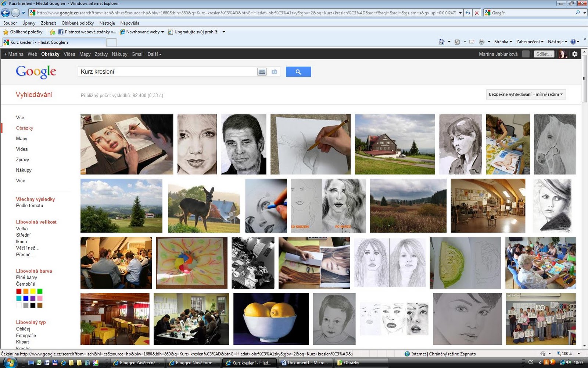
Task: Open the RSS feeds icon in the toolbar
Action: (x=456, y=42)
